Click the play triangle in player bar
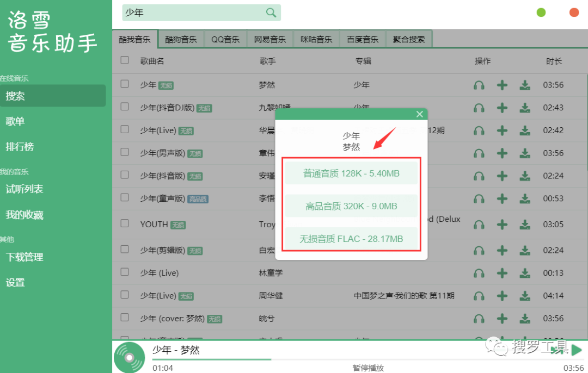The width and height of the screenshot is (588, 373). coord(577,350)
